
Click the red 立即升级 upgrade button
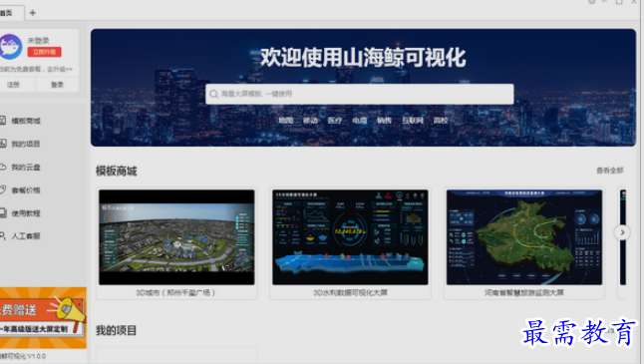click(x=44, y=52)
